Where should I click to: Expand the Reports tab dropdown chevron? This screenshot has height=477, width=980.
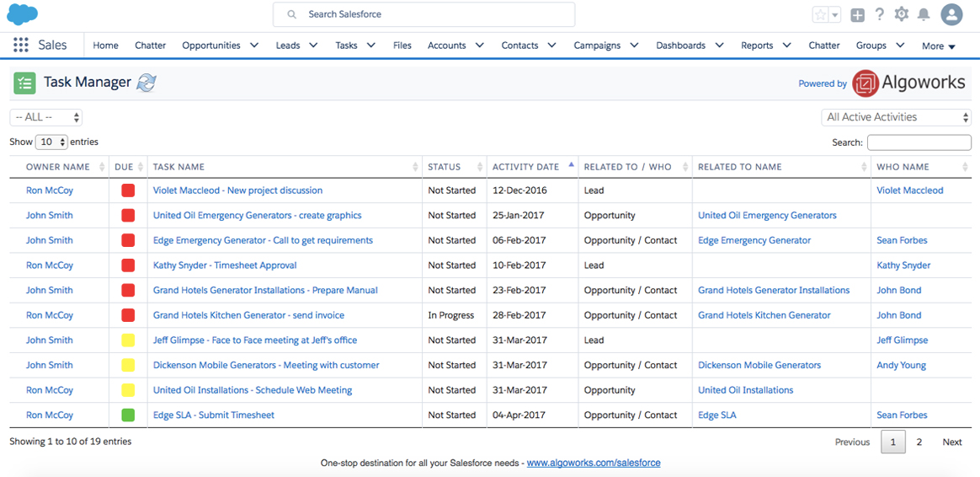click(787, 45)
